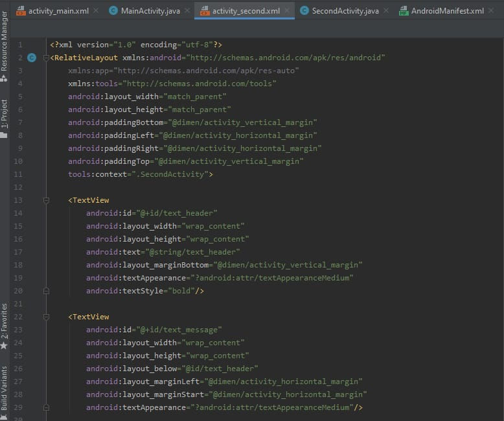Click android:paddingBottom attribute on line 7
The height and width of the screenshot is (421, 504).
pyautogui.click(x=192, y=123)
